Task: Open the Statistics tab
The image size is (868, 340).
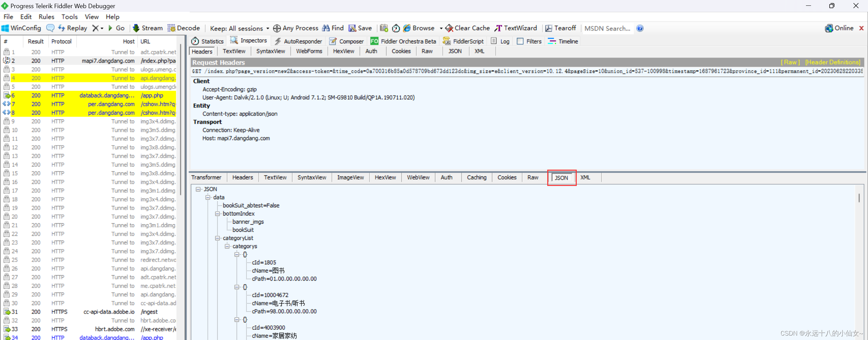Action: click(x=208, y=41)
